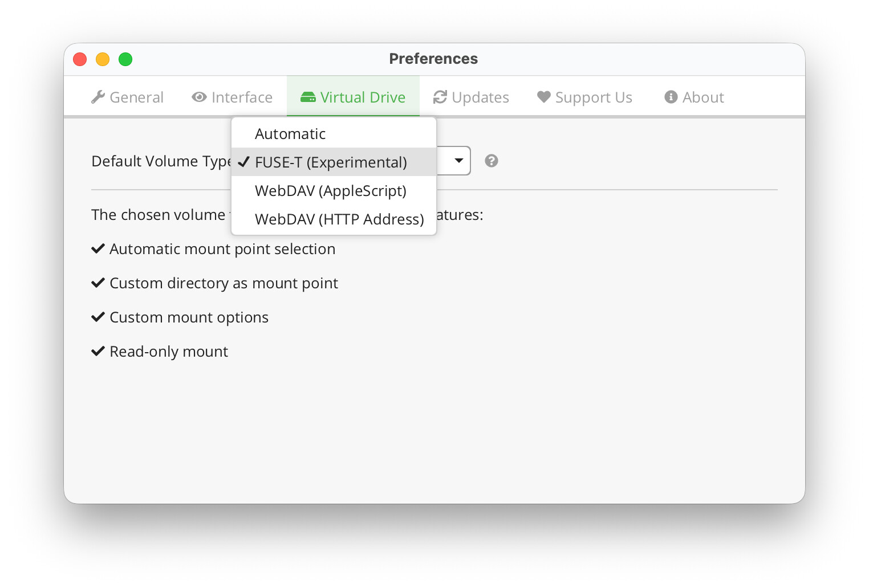The height and width of the screenshot is (588, 869).
Task: Click the eye icon on Interface tab
Action: [199, 97]
